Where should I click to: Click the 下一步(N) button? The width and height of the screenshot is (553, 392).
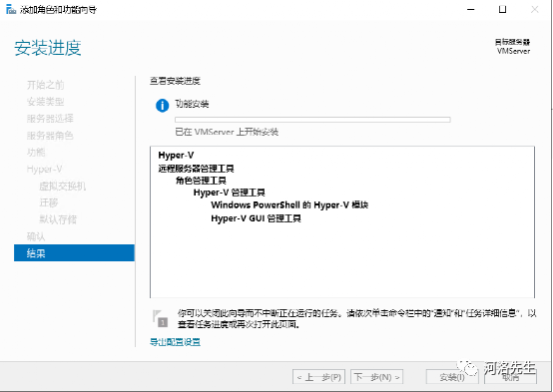point(377,377)
